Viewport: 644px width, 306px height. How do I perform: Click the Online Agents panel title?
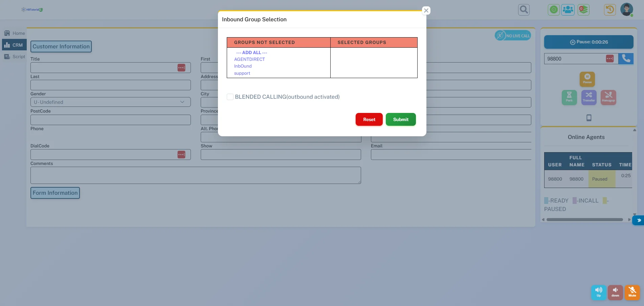tap(586, 137)
